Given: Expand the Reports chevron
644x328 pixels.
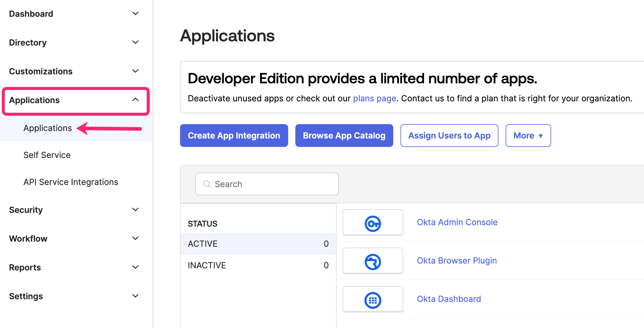Looking at the screenshot, I should [135, 267].
